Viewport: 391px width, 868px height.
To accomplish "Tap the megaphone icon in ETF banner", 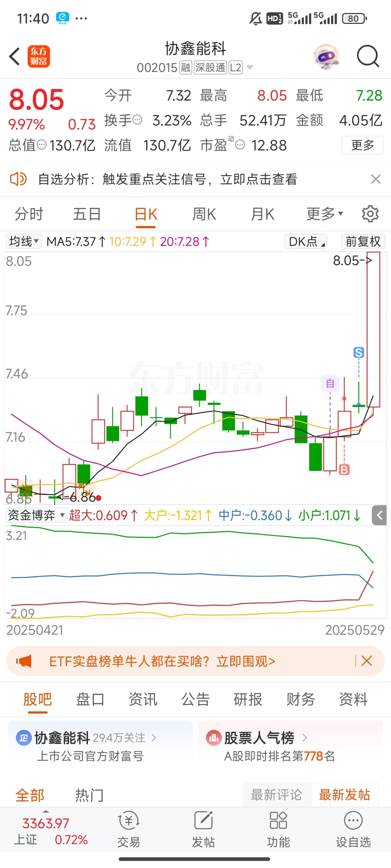I will coord(24,661).
